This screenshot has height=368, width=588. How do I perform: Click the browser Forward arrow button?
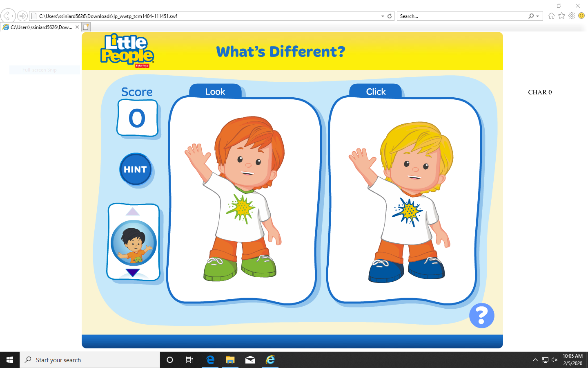[22, 16]
